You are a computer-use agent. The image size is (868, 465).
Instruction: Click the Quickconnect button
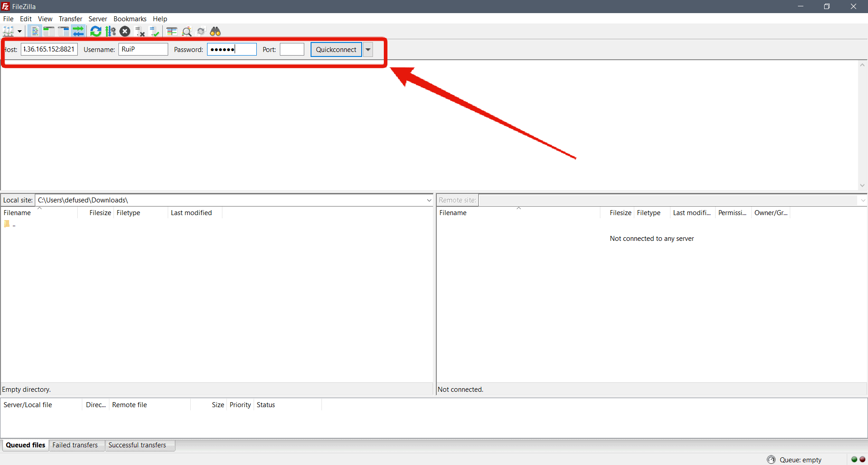[x=336, y=49]
